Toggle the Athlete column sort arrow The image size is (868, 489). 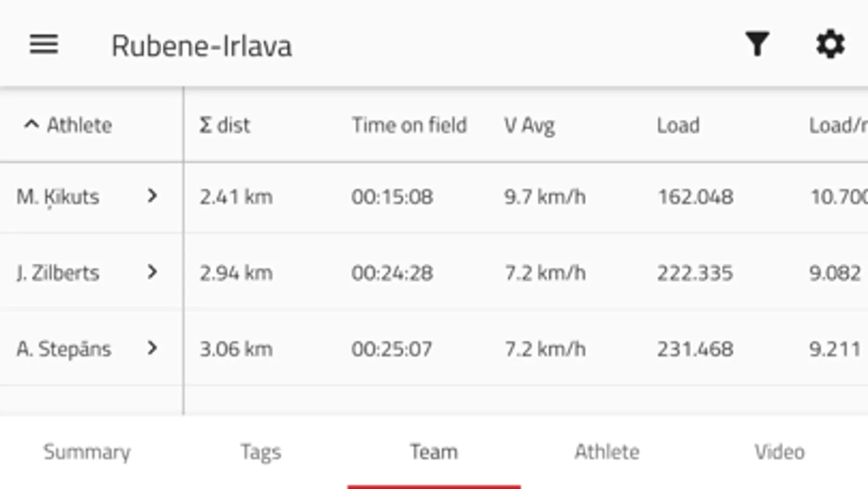tap(31, 125)
